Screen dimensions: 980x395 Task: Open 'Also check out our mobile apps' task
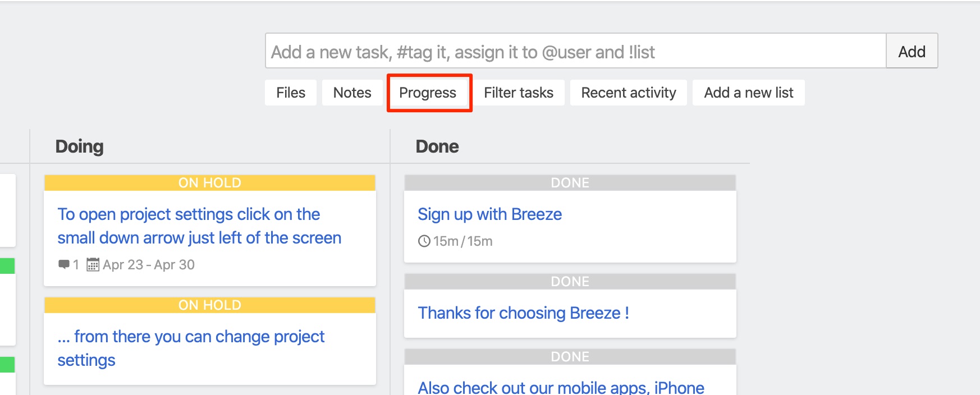(x=561, y=387)
